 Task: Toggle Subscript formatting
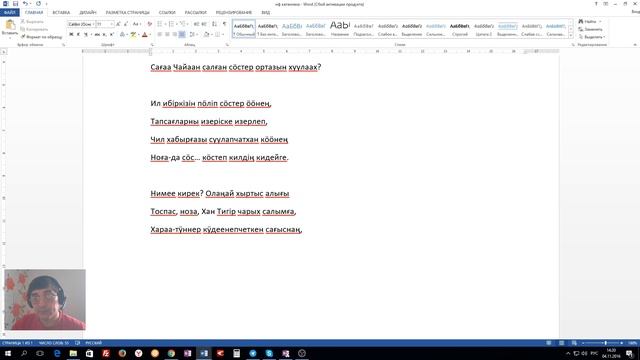tap(104, 35)
